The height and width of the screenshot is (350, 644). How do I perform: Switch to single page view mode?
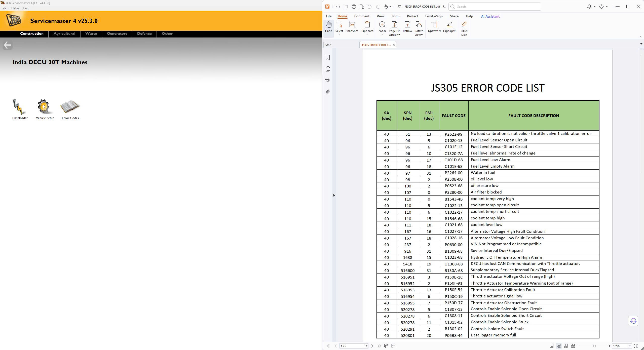pyautogui.click(x=551, y=346)
